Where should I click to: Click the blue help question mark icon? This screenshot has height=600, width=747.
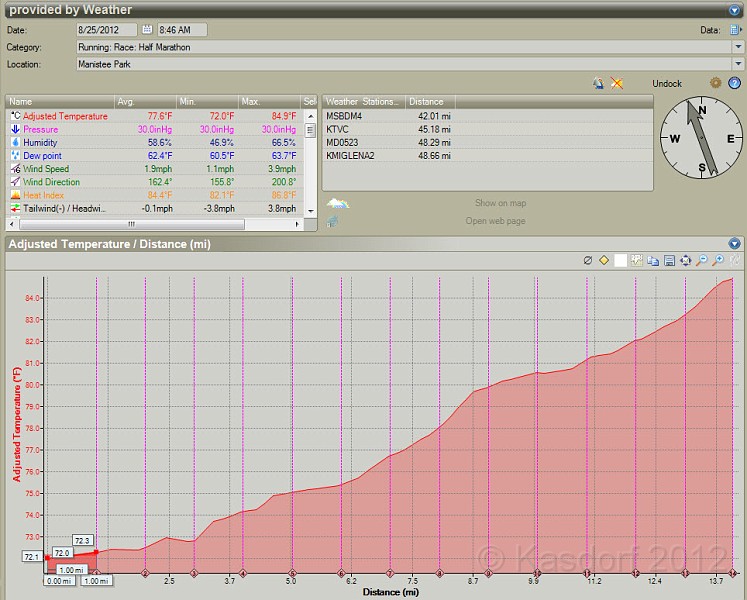tap(735, 83)
